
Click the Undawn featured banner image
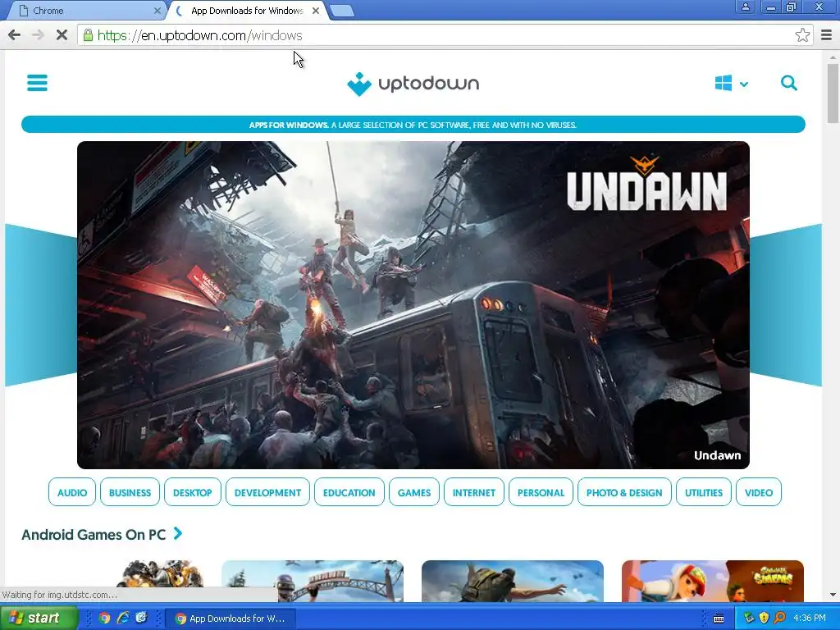point(413,305)
